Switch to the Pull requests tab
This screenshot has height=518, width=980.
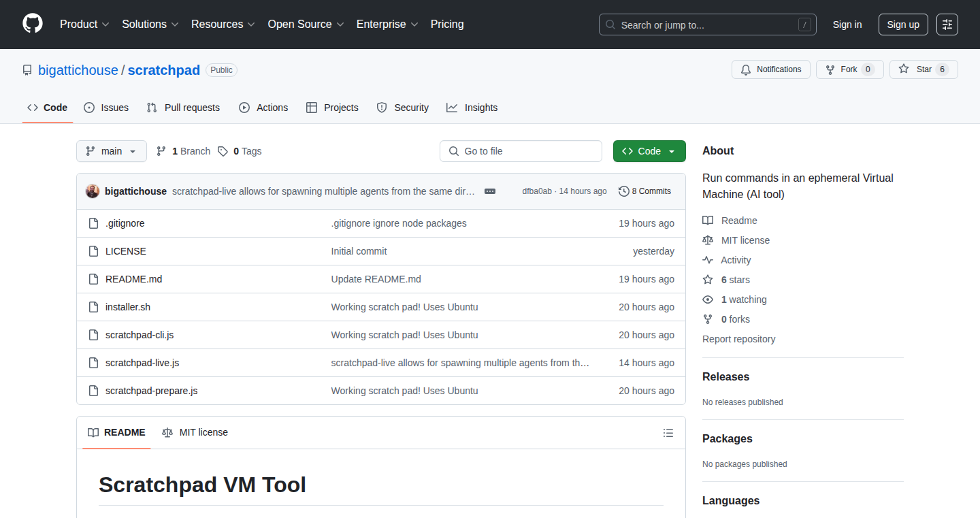[183, 108]
